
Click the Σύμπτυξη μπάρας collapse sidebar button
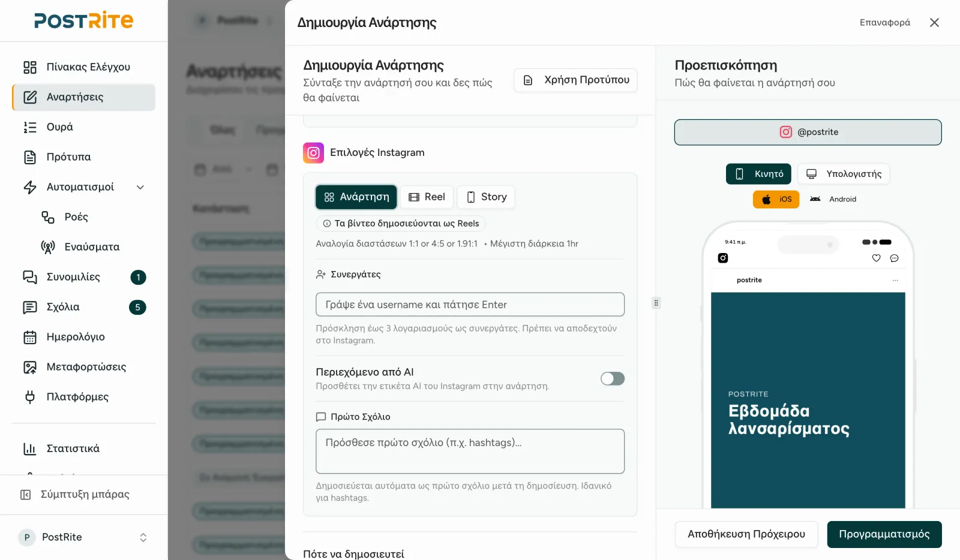(83, 495)
